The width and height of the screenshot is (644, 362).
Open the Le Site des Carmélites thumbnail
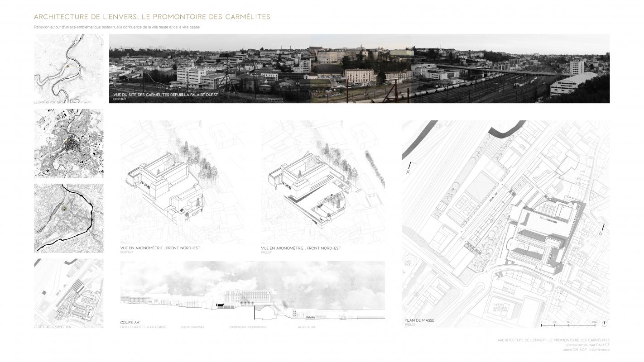68,293
